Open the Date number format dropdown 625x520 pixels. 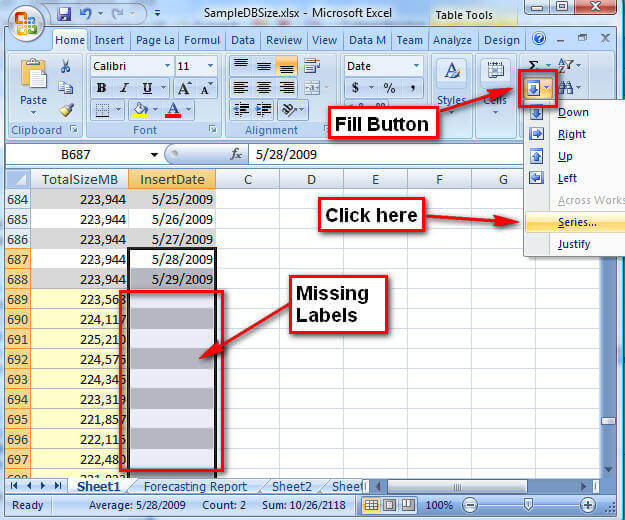click(416, 66)
